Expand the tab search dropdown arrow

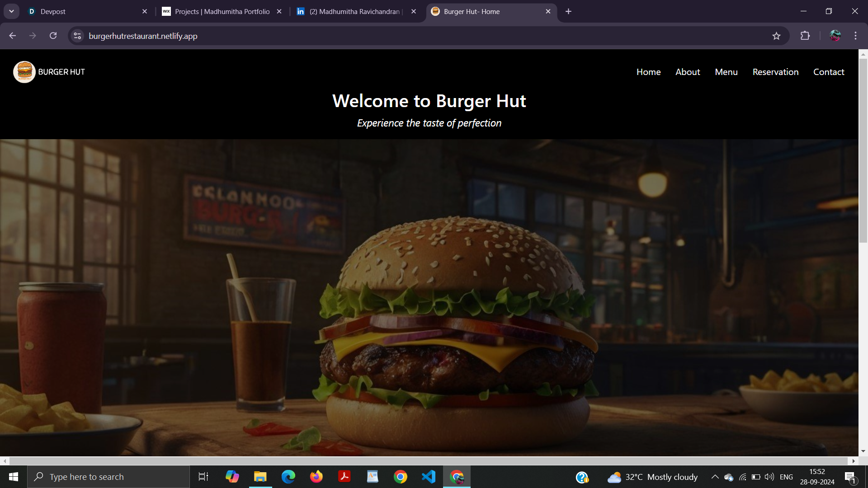click(x=11, y=11)
